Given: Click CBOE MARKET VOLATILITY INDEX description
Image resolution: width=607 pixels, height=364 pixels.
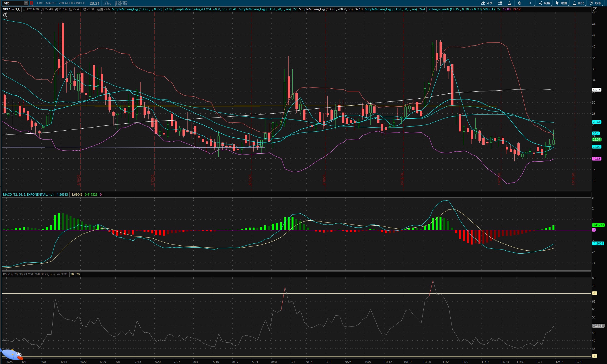Looking at the screenshot, I should [61, 3].
